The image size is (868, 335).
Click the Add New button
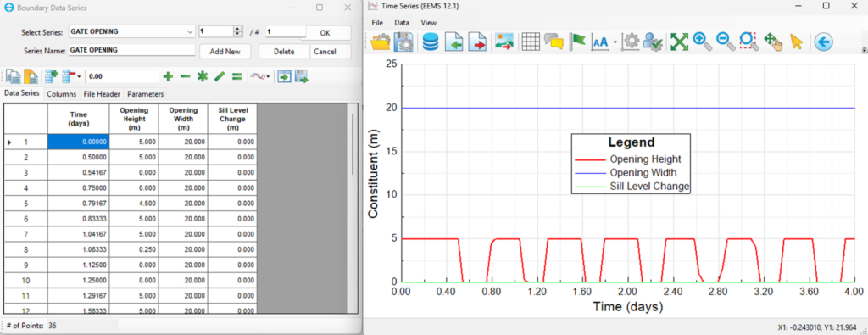[x=225, y=52]
